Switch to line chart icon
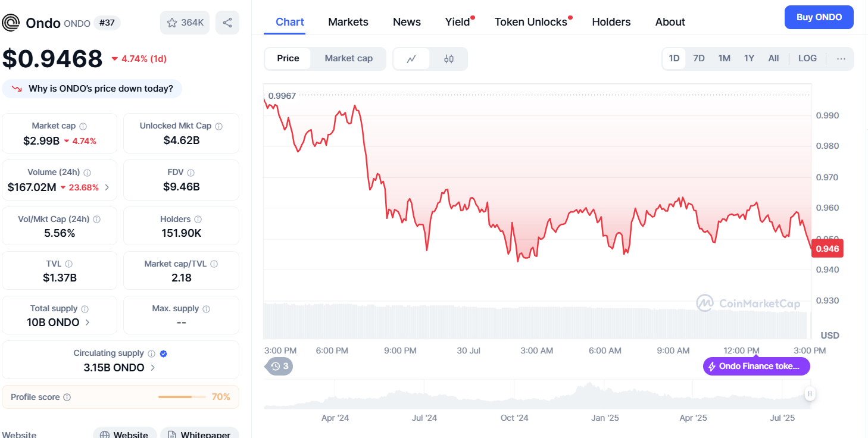Viewport: 868px width, 438px height. (411, 59)
